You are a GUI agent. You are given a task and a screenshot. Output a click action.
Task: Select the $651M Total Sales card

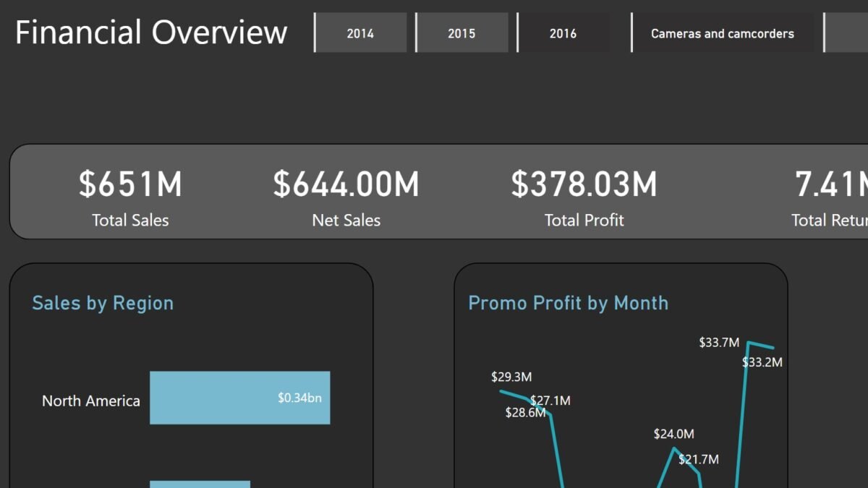click(130, 184)
